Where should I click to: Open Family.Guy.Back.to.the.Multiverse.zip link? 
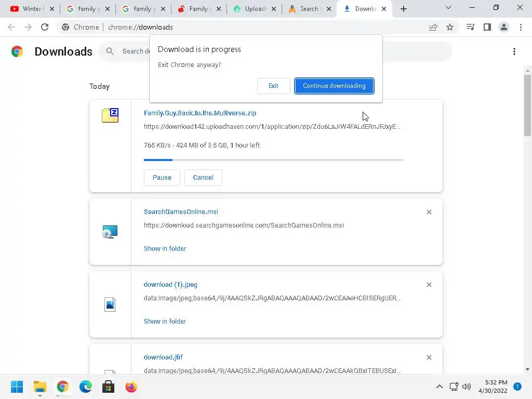[x=200, y=113]
